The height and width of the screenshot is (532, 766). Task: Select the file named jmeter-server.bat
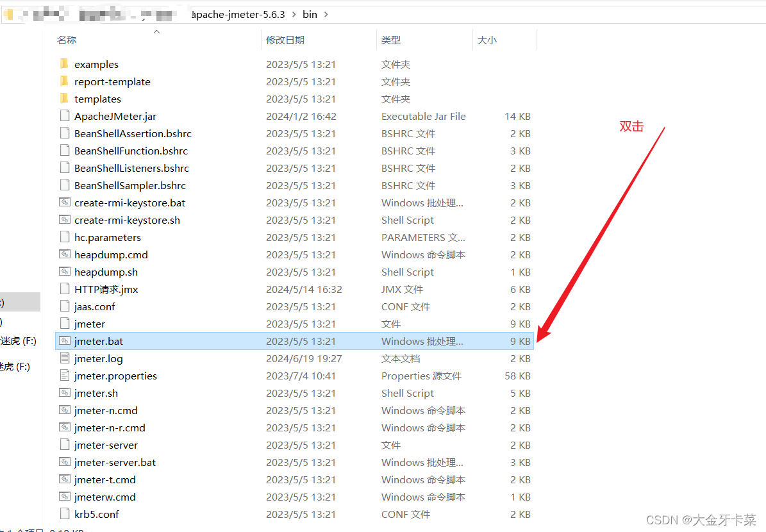(x=115, y=462)
